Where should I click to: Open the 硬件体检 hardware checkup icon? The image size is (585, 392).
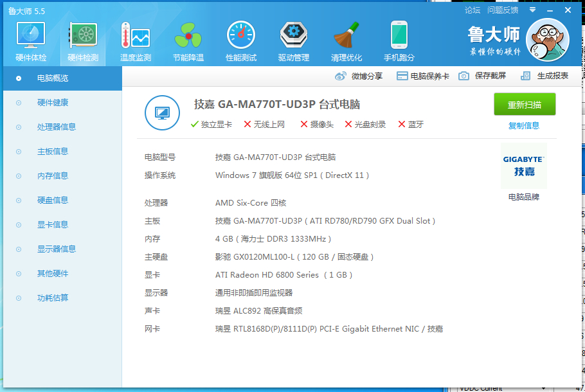(x=31, y=41)
